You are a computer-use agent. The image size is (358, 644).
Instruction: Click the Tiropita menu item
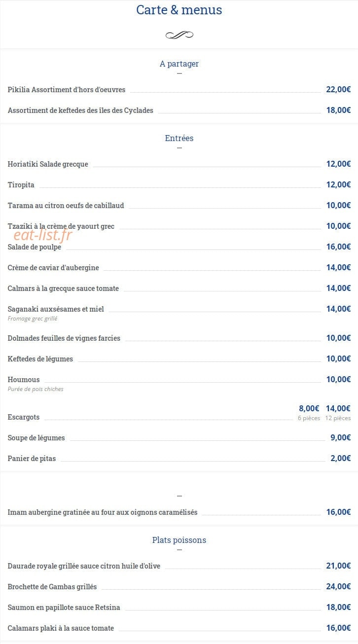(x=21, y=185)
